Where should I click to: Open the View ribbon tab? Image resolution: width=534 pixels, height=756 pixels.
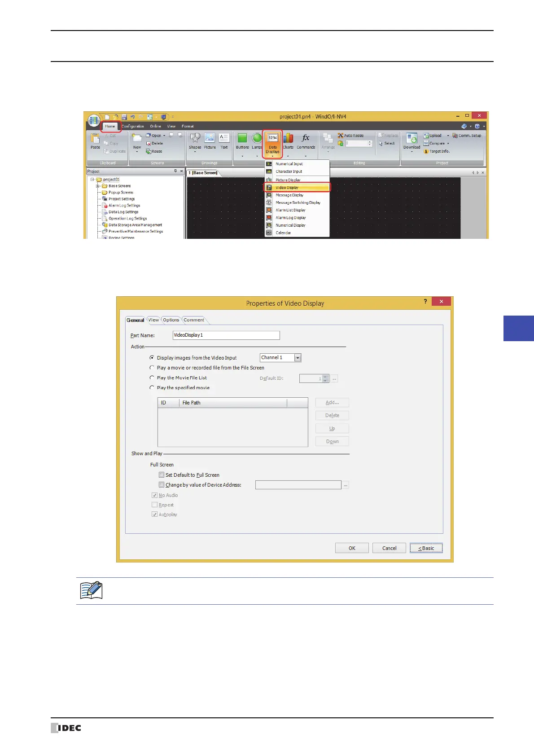point(171,126)
